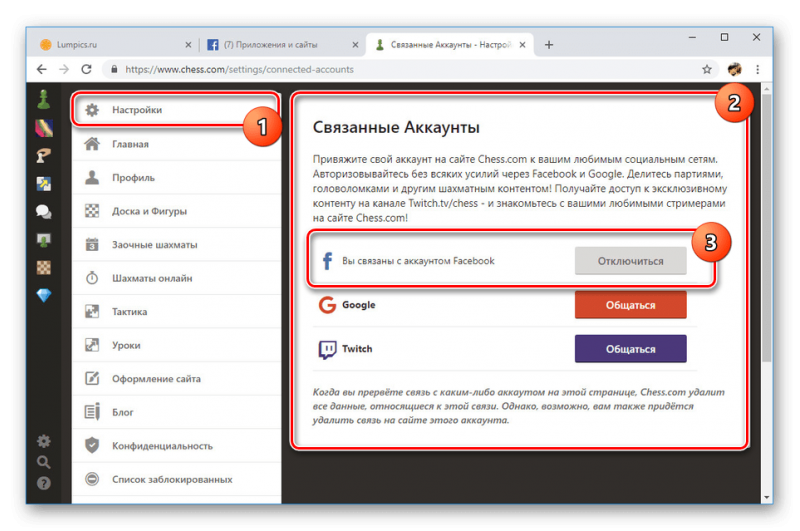Open the chessboard icon in dark sidebar
Viewport: 800px width, 531px height.
tap(44, 267)
